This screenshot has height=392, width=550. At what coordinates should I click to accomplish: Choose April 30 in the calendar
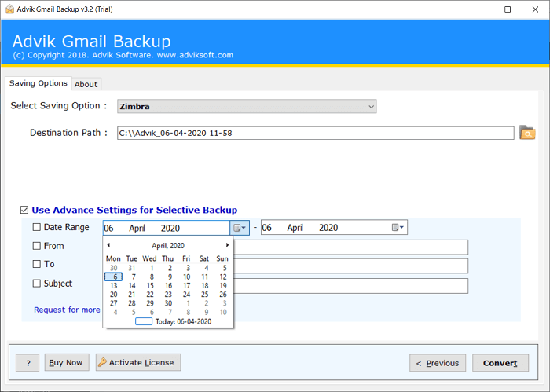tap(168, 303)
